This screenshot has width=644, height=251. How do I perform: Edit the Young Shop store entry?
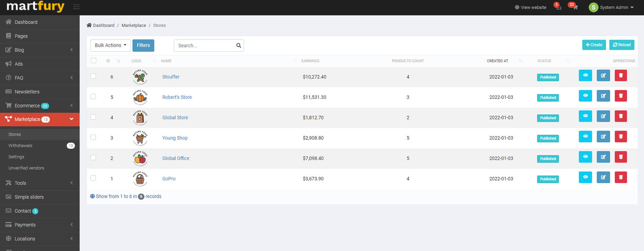point(603,137)
